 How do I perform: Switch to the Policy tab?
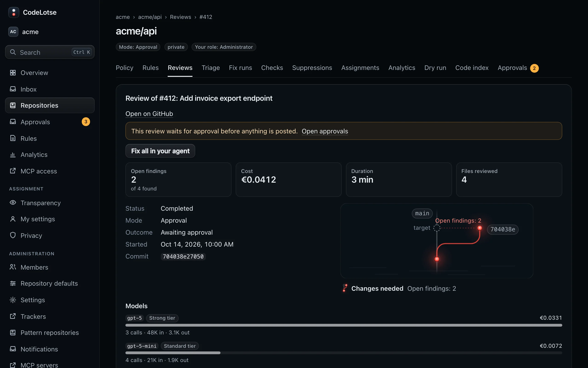pyautogui.click(x=124, y=68)
